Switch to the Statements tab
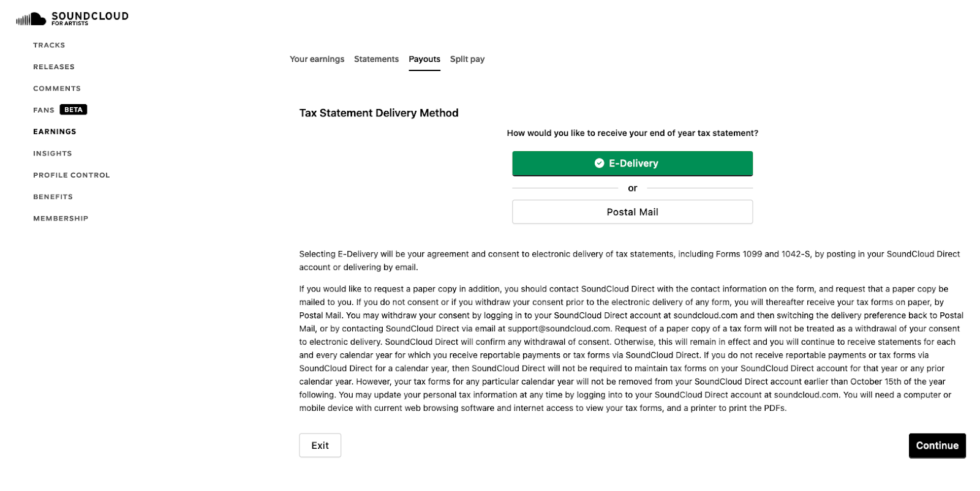The image size is (980, 491). point(376,59)
